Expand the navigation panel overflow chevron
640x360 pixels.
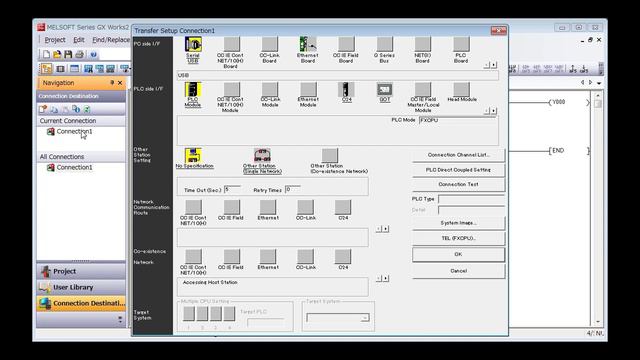click(x=120, y=319)
